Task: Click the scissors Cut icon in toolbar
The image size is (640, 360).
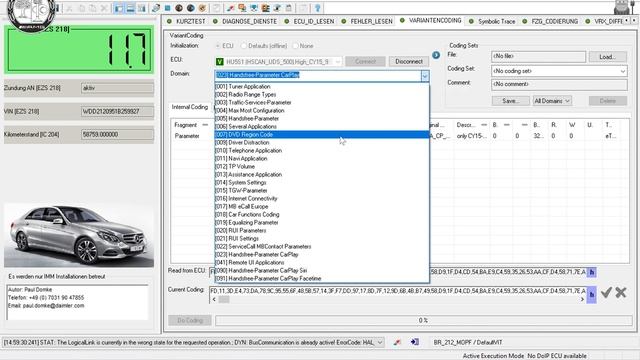Action: [69, 8]
